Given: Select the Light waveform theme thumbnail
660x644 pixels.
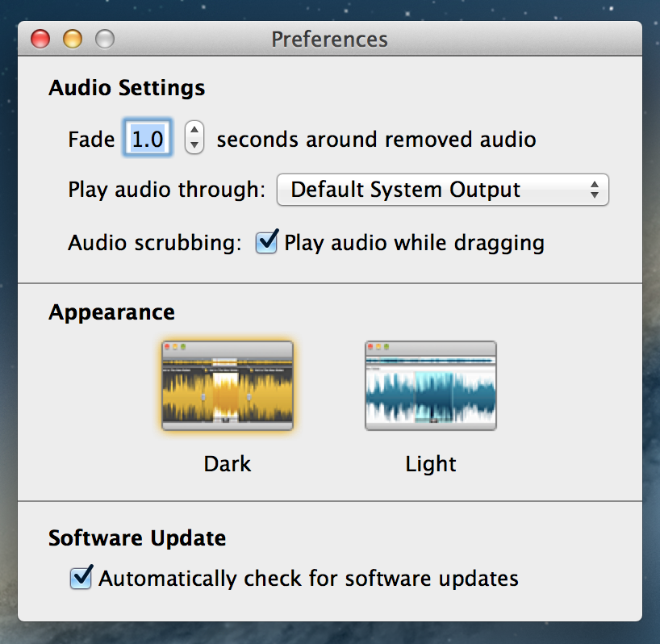Looking at the screenshot, I should (431, 386).
